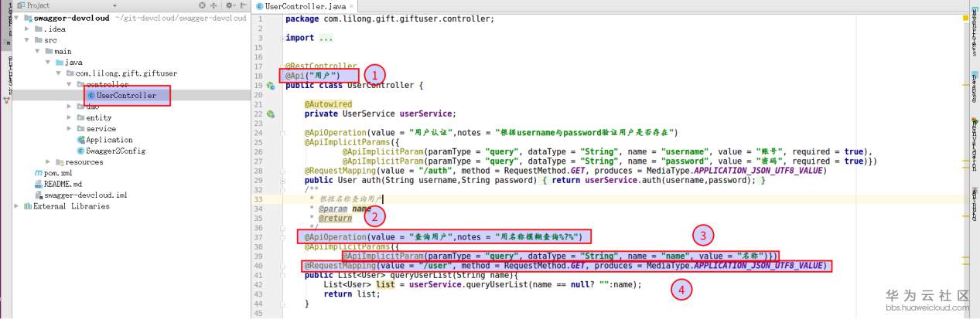Click the swagger-devcloud project root folder icon

coord(27,18)
